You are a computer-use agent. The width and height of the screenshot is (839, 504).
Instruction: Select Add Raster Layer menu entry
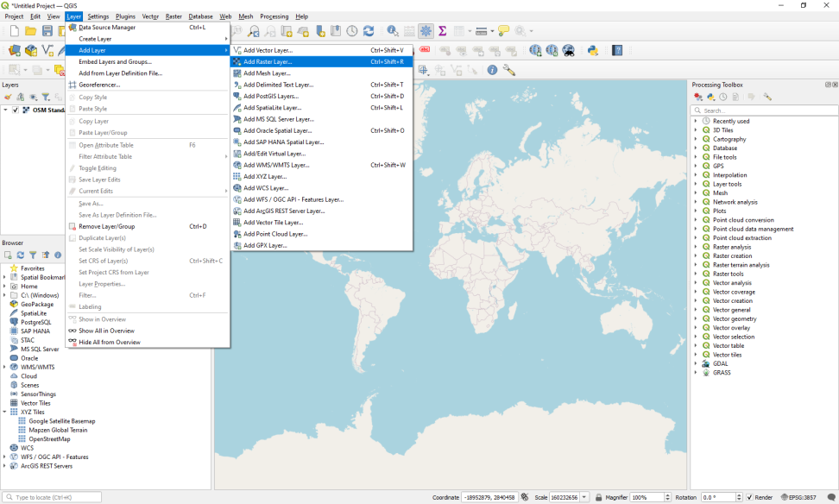point(322,61)
